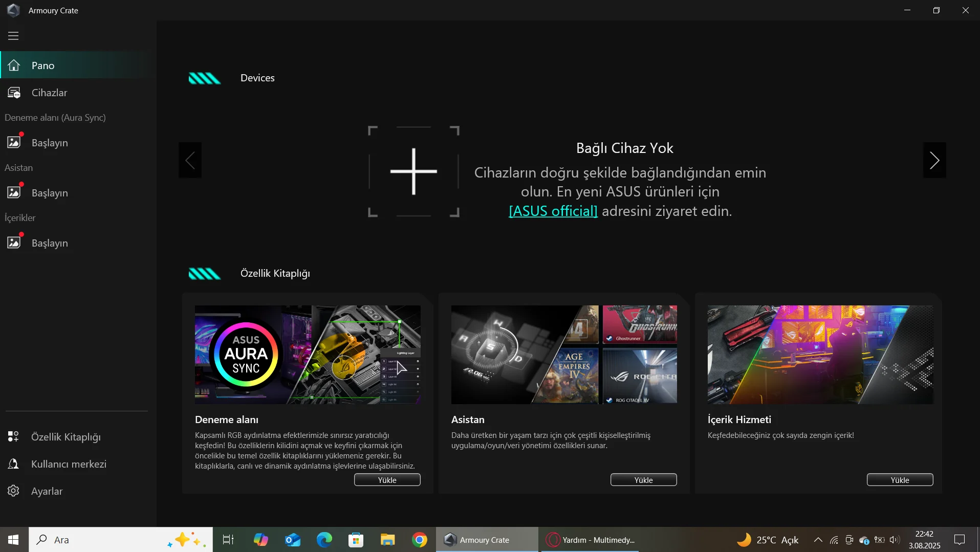Open Outlook from the taskbar
This screenshot has width=980, height=552.
[x=292, y=540]
